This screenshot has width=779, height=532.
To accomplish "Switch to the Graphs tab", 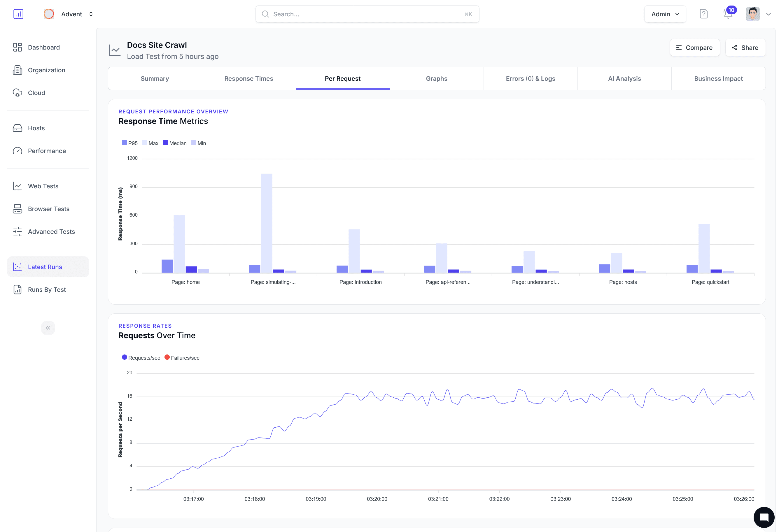I will pos(436,78).
